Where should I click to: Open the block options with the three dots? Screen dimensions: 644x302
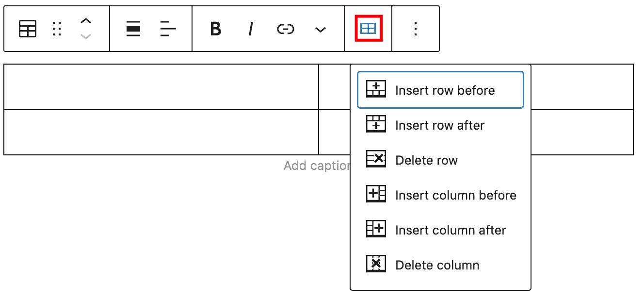[x=415, y=29]
